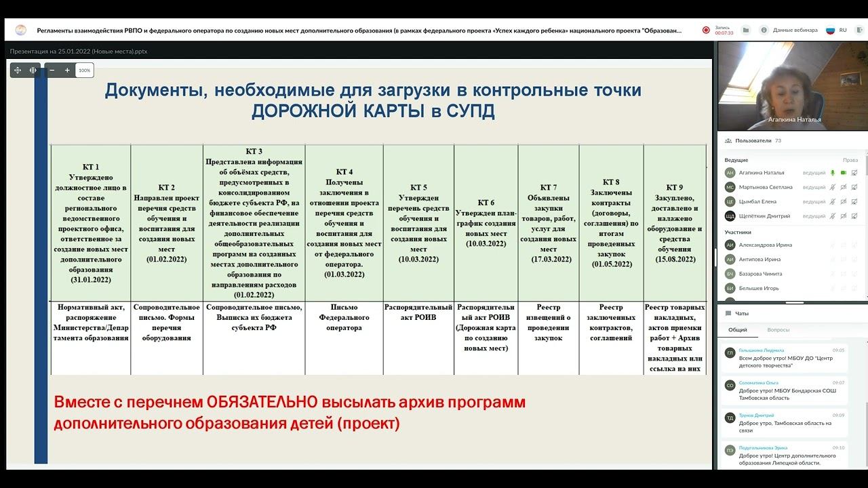Click the ГЛ avatar in chat
The image size is (868, 488).
[x=730, y=353]
